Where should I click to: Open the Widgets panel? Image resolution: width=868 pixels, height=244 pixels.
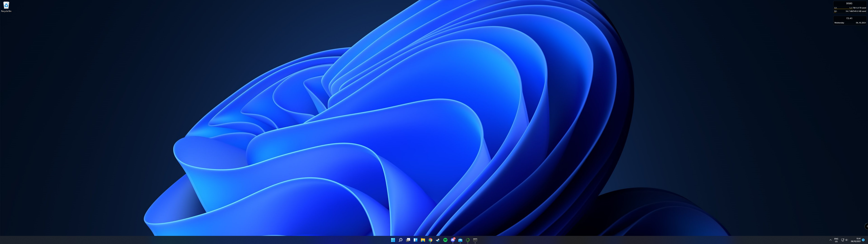point(416,240)
